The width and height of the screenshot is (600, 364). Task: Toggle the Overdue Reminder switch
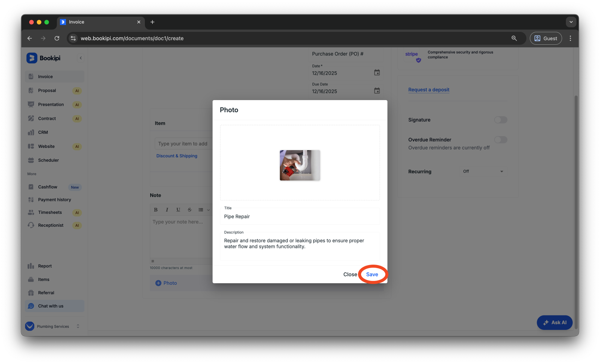pos(500,140)
